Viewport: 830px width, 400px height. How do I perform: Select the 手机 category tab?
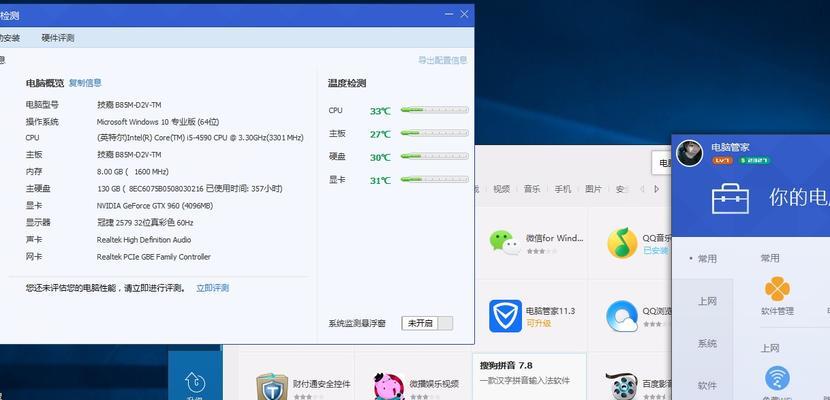[x=562, y=189]
